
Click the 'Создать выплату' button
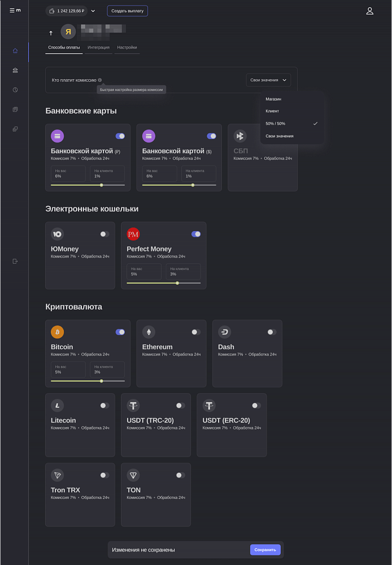[x=127, y=11]
